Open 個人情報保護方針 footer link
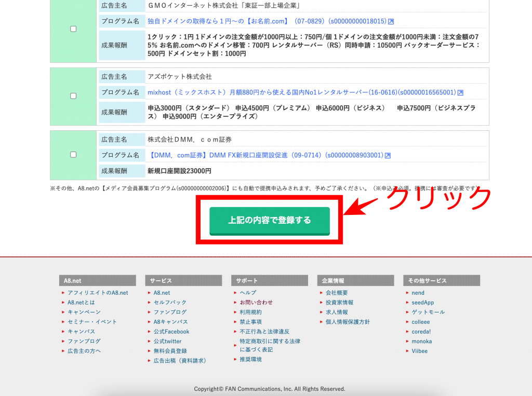Viewport: 532px width, 396px height. tap(348, 322)
